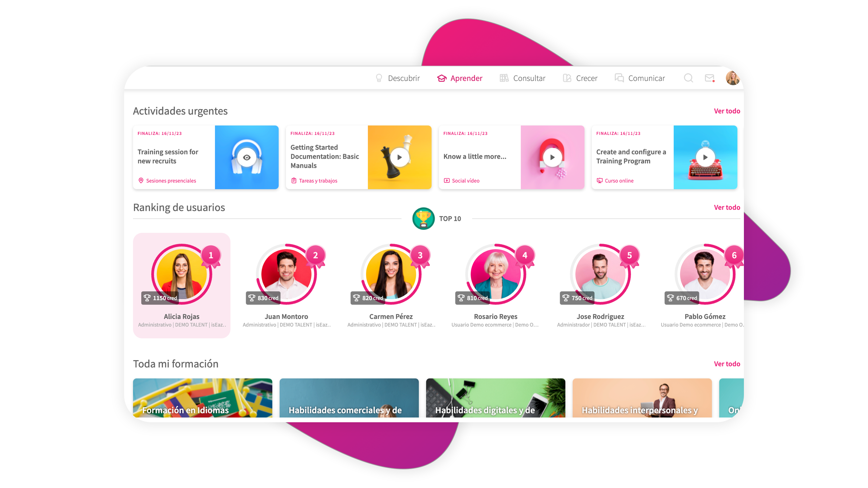Click the Sesiones presenciales location icon
This screenshot has width=868, height=488.
pyautogui.click(x=141, y=181)
